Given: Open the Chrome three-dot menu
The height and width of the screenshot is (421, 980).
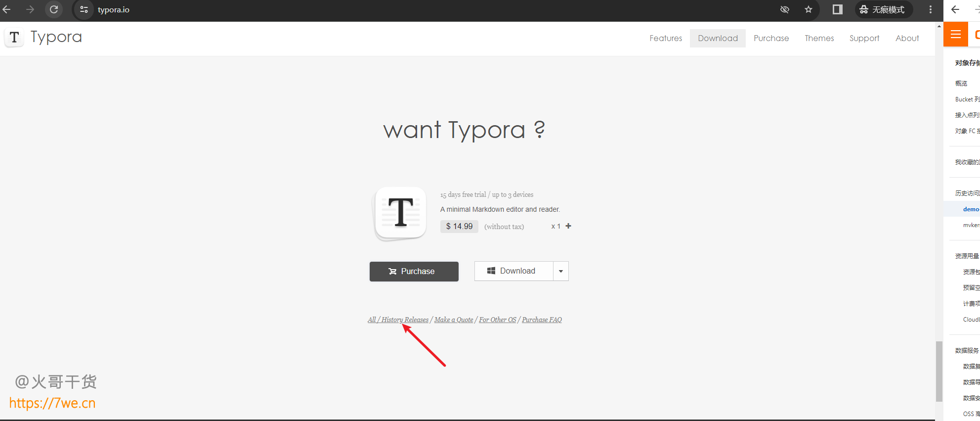Looking at the screenshot, I should (x=931, y=9).
